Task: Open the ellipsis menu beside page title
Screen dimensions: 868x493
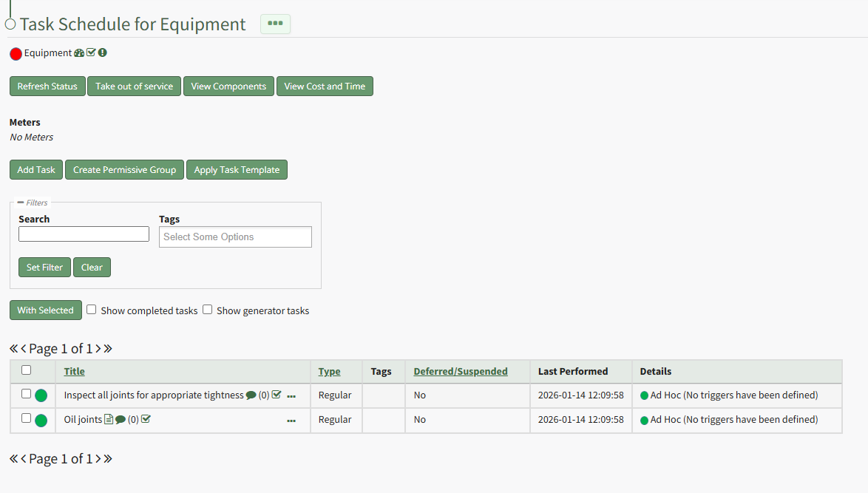Action: tap(275, 24)
